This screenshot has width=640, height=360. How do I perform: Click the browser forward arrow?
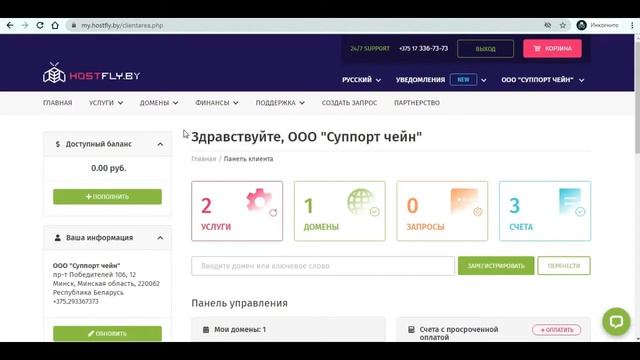point(25,25)
